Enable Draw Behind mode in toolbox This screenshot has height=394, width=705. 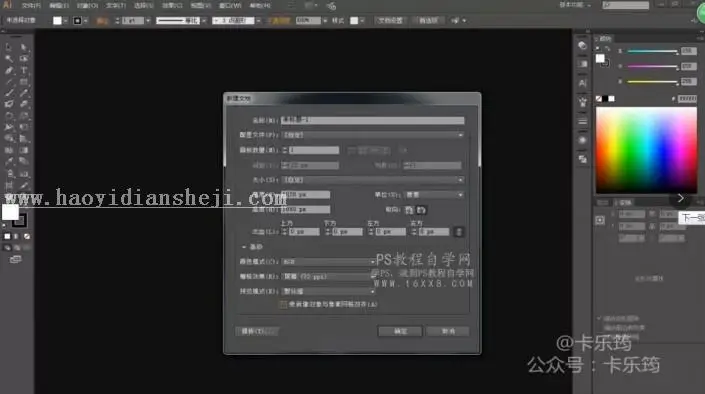(x=17, y=247)
